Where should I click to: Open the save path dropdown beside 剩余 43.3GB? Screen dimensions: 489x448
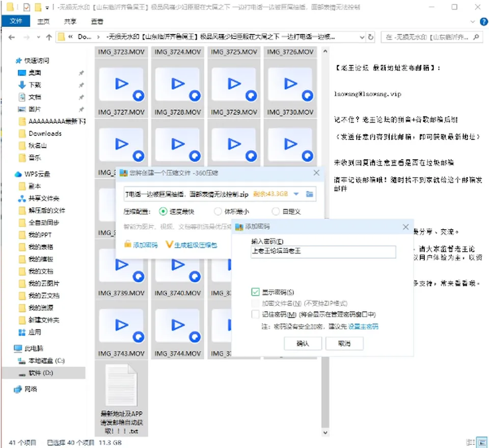point(296,194)
